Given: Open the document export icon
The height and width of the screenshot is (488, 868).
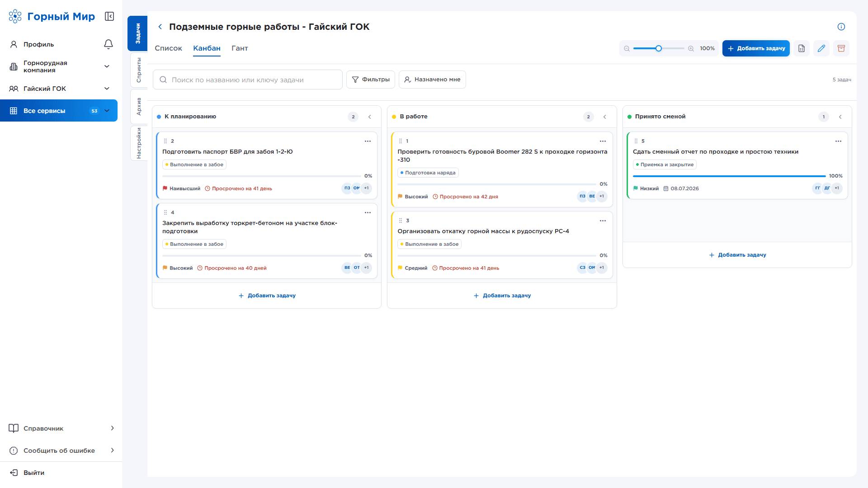Looking at the screenshot, I should coord(802,48).
